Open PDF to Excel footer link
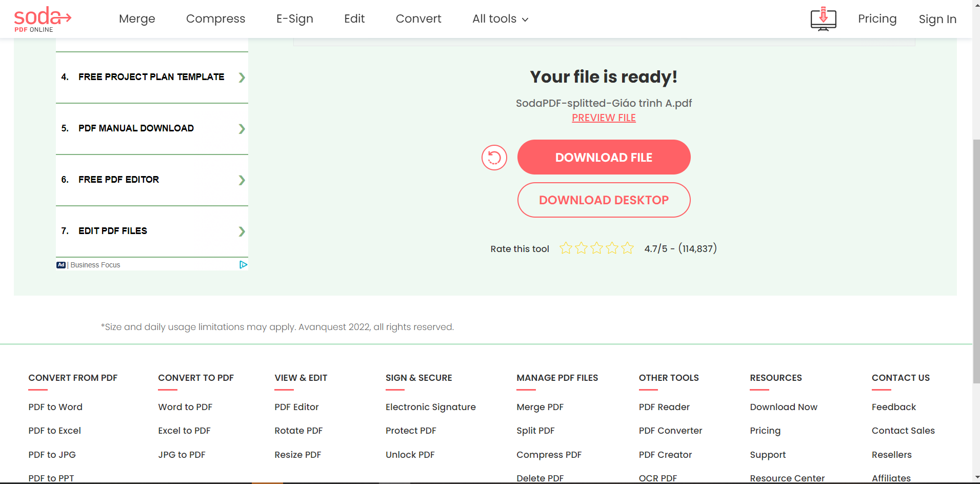980x484 pixels. click(55, 431)
